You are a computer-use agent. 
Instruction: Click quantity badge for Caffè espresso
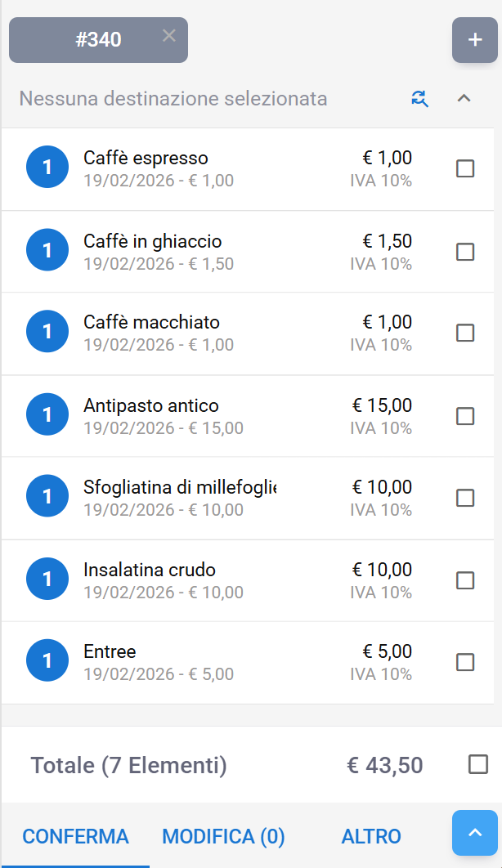pyautogui.click(x=47, y=168)
